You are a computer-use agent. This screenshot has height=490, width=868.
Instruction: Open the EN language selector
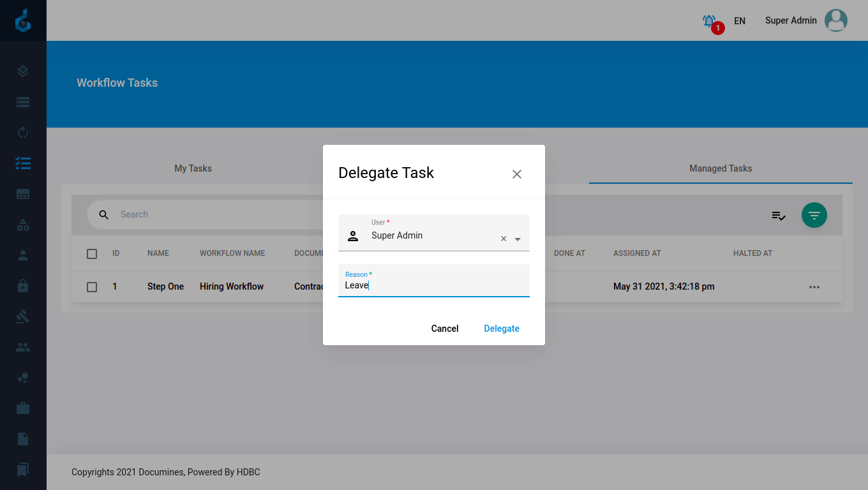tap(739, 21)
